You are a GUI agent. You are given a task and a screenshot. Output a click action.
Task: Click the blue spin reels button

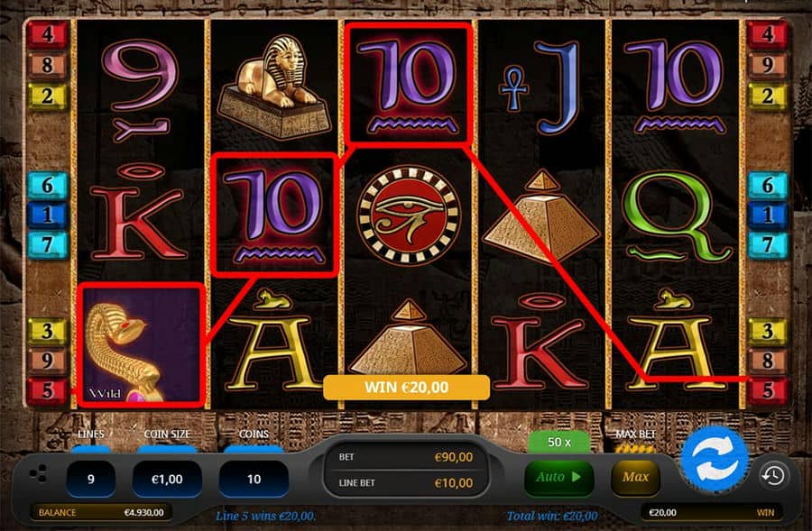[715, 459]
